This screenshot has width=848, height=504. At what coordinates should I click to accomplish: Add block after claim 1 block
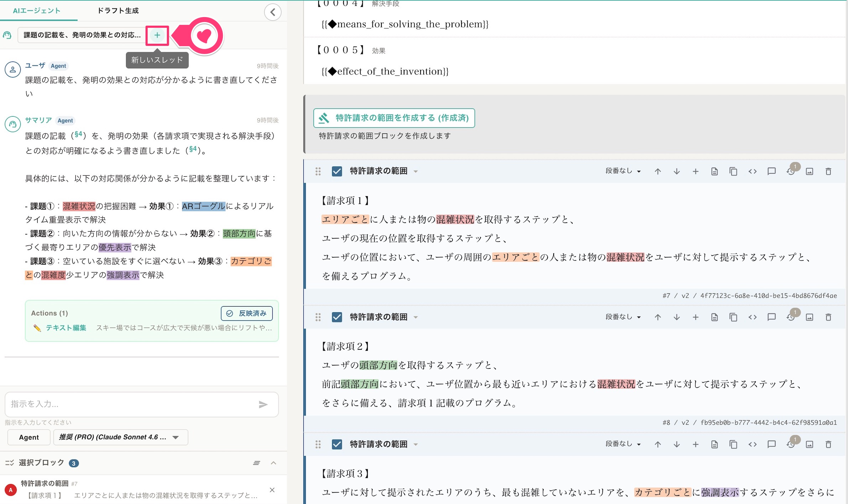point(695,172)
